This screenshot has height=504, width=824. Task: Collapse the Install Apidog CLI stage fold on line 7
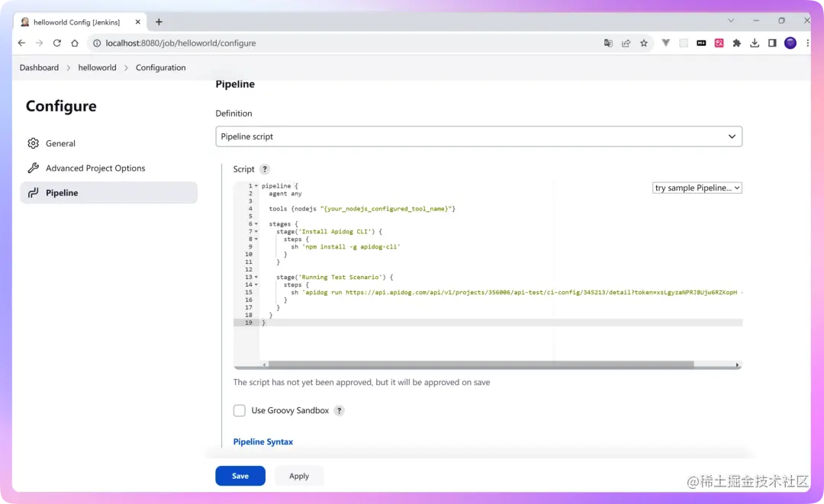(x=256, y=232)
